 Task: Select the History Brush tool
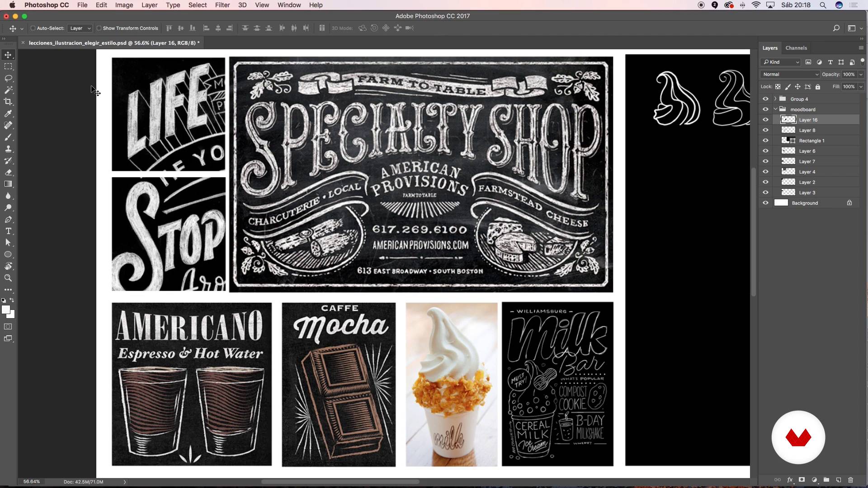pyautogui.click(x=8, y=160)
